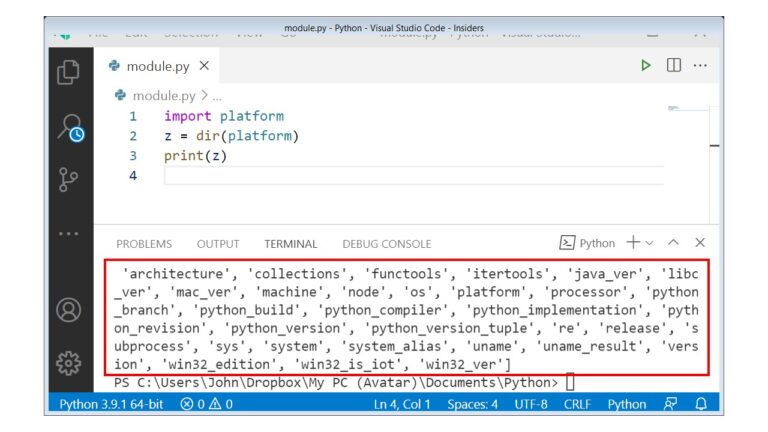Change the CRLF end of line sequence
The image size is (768, 432).
[x=577, y=404]
